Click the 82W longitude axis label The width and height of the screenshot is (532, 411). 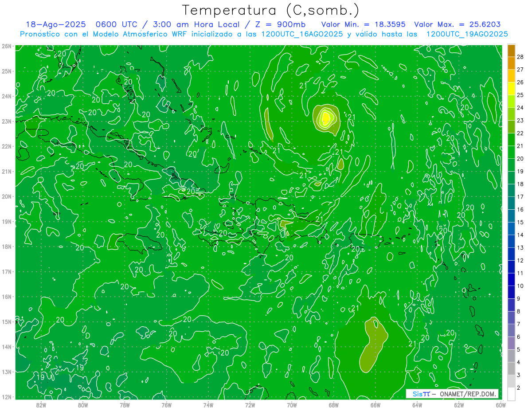pyautogui.click(x=41, y=405)
